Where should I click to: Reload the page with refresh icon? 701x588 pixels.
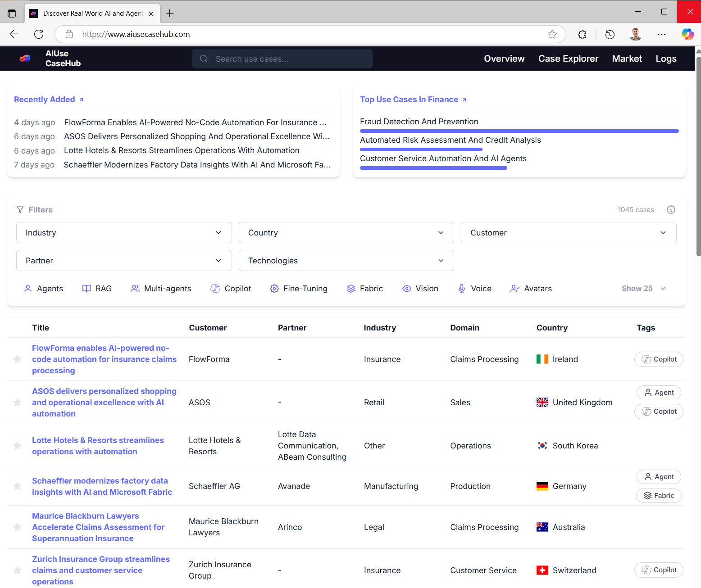(39, 34)
